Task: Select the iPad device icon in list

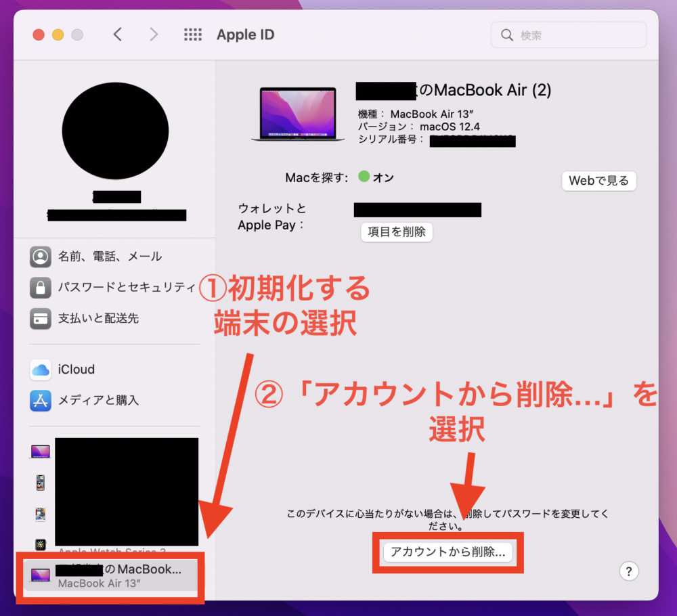Action: point(41,514)
